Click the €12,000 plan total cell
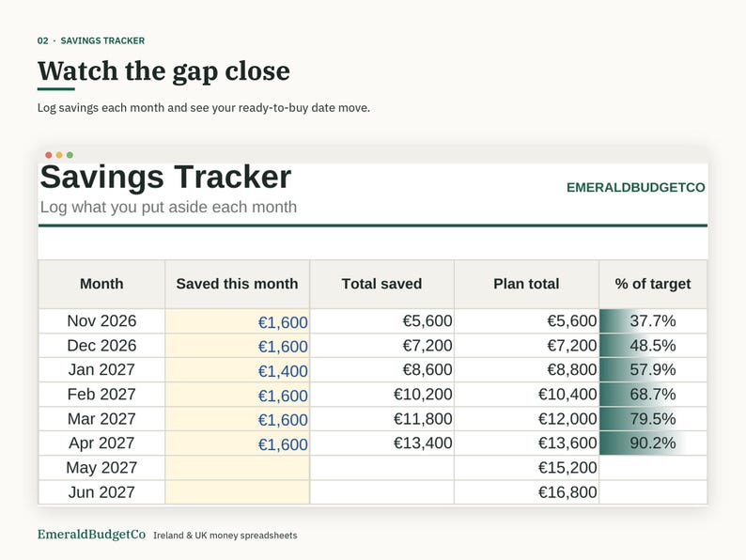This screenshot has width=746, height=560. point(526,419)
